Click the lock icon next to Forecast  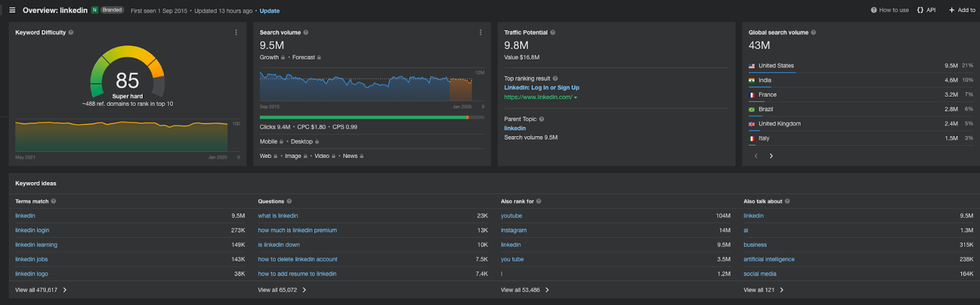(x=319, y=58)
